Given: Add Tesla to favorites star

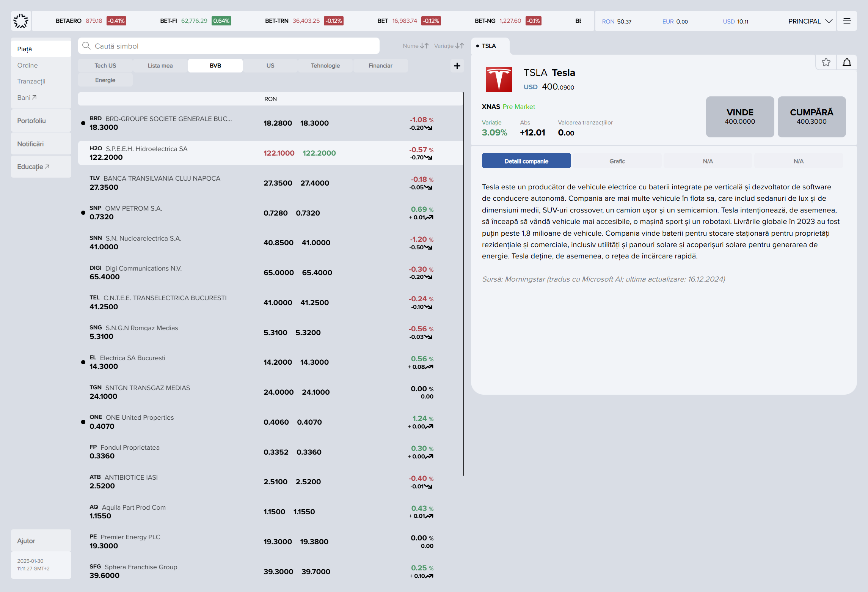Looking at the screenshot, I should click(826, 62).
